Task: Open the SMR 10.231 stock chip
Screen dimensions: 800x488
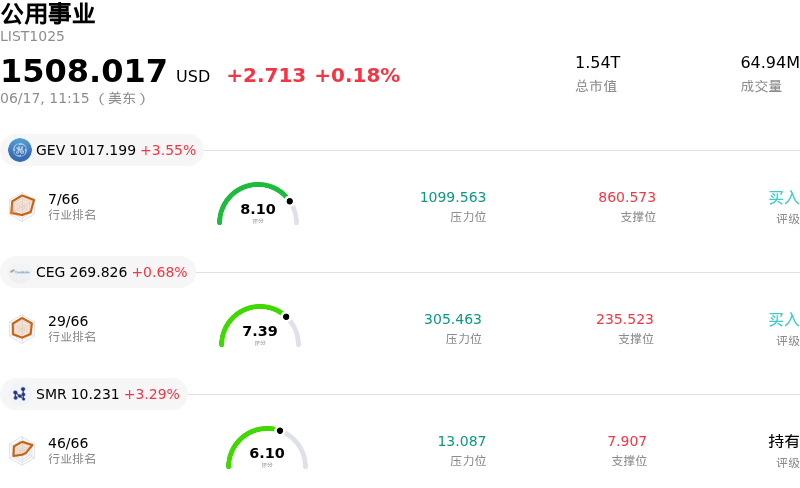Action: (94, 394)
